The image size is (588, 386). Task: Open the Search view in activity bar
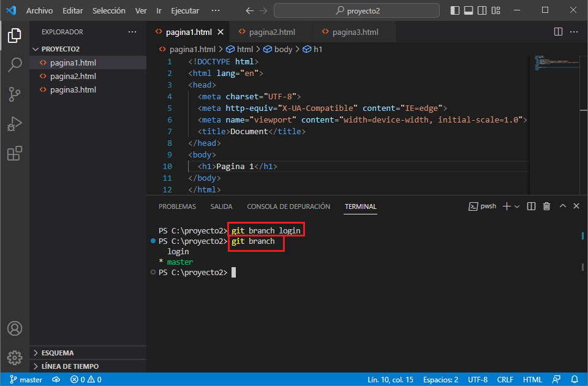(15, 65)
